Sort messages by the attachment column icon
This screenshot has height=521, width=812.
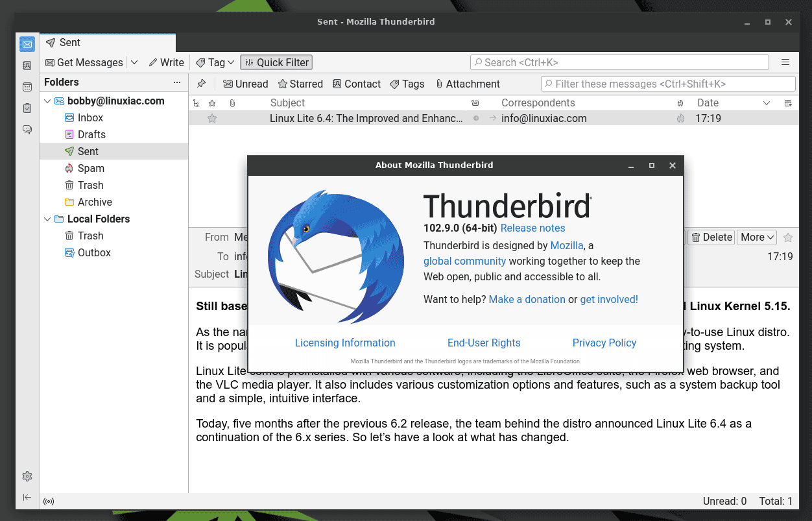232,103
